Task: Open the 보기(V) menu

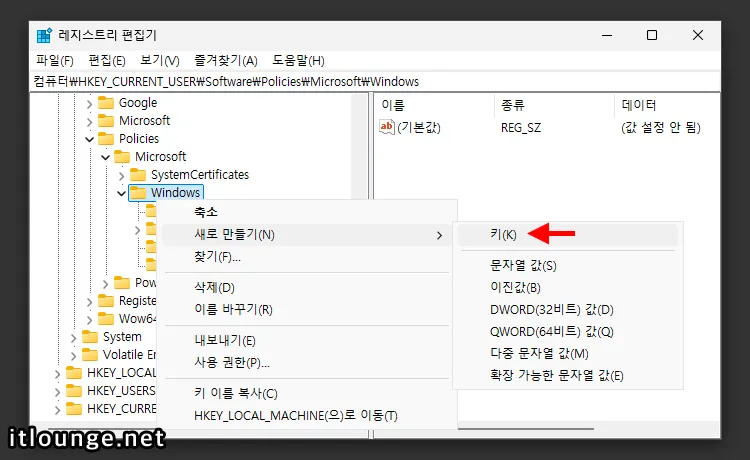Action: coord(160,61)
